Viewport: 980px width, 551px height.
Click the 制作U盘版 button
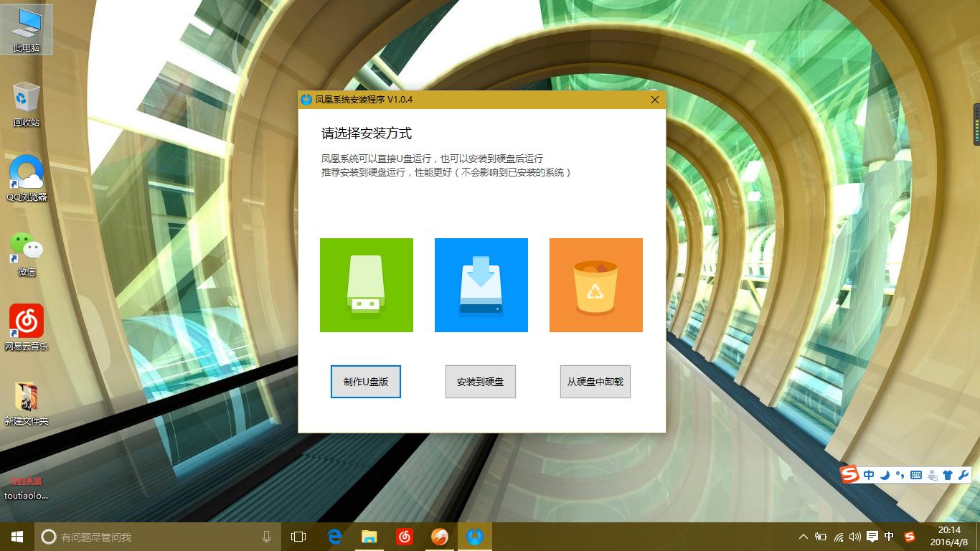[366, 382]
